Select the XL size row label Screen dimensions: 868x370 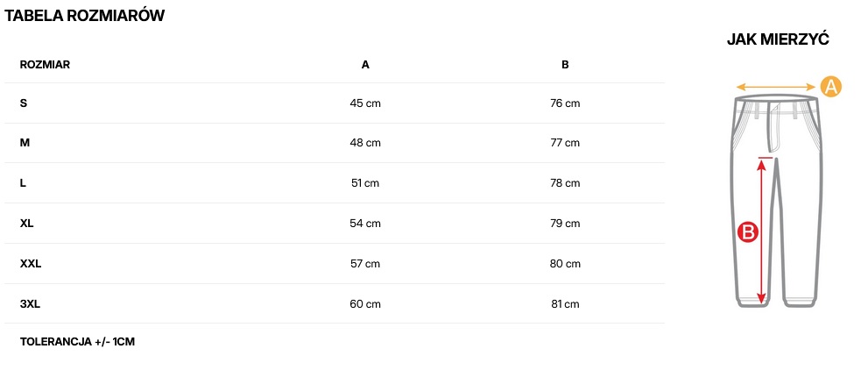click(x=27, y=224)
